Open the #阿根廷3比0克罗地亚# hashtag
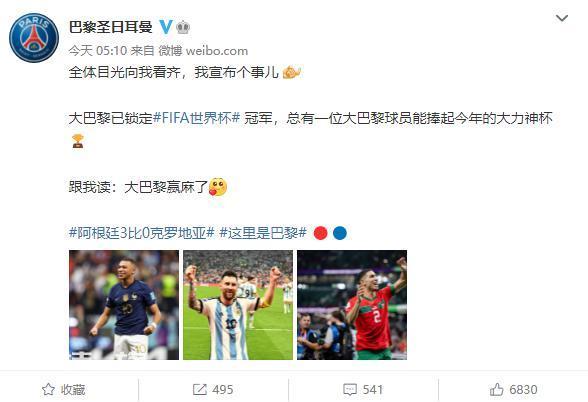 point(142,233)
